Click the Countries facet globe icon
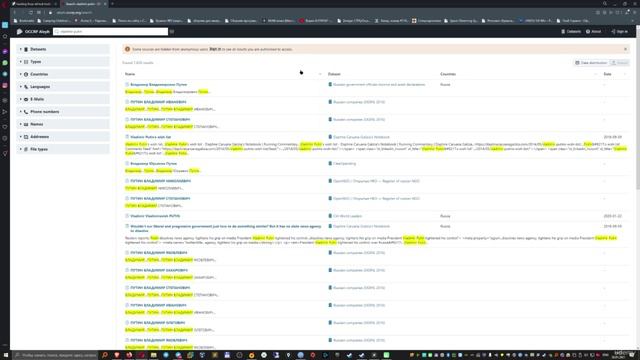This screenshot has height=360, width=640. (x=26, y=74)
